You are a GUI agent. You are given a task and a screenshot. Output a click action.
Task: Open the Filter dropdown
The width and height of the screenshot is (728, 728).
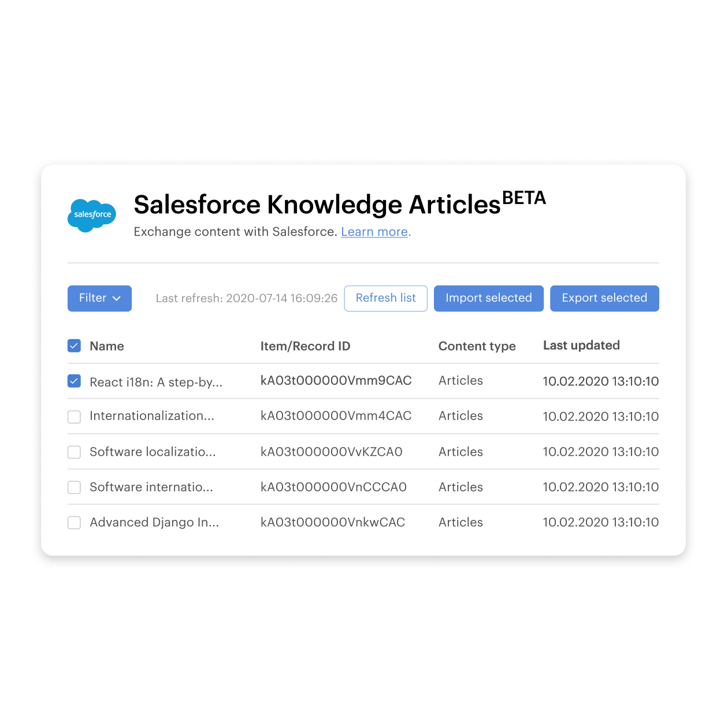click(99, 298)
